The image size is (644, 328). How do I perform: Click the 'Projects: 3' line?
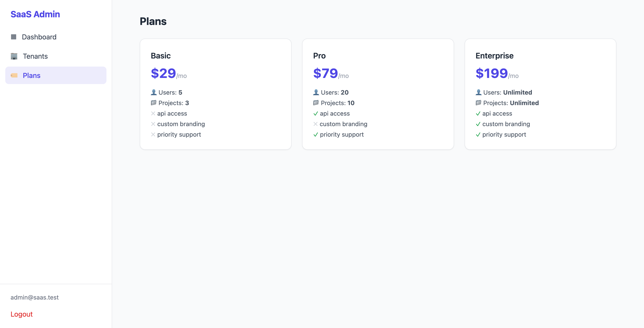coord(170,103)
